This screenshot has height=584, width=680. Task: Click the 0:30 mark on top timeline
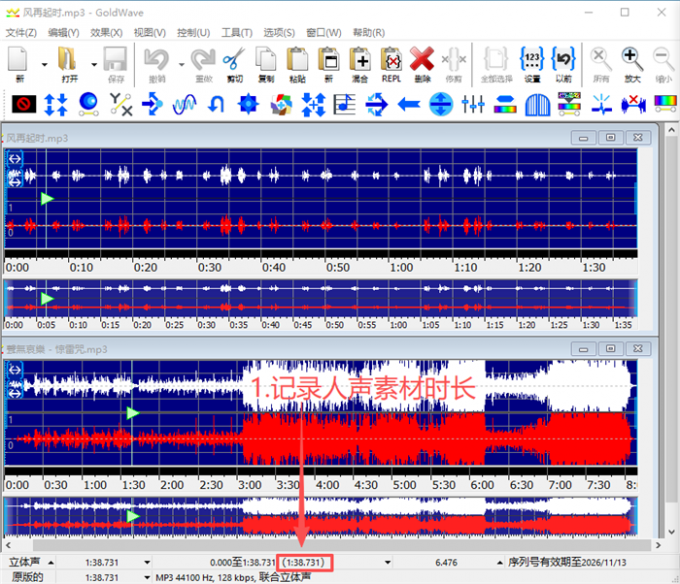(x=209, y=268)
